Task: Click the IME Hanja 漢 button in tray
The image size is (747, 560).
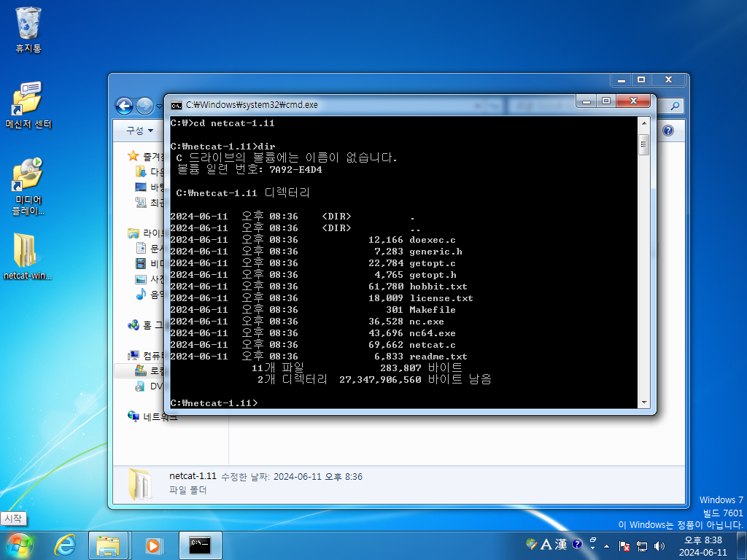Action: pos(561,544)
